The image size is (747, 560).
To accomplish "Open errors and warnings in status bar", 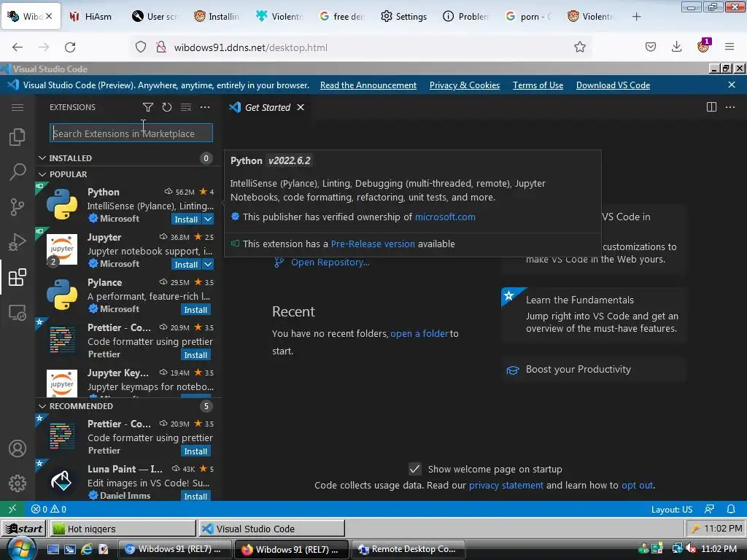I will 49,509.
